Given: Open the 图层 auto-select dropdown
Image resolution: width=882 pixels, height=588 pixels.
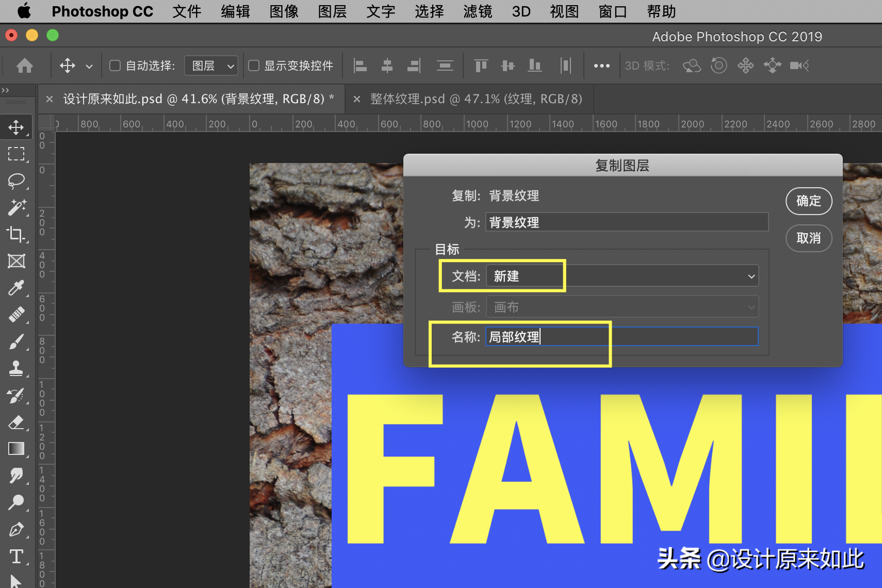Looking at the screenshot, I should [211, 66].
